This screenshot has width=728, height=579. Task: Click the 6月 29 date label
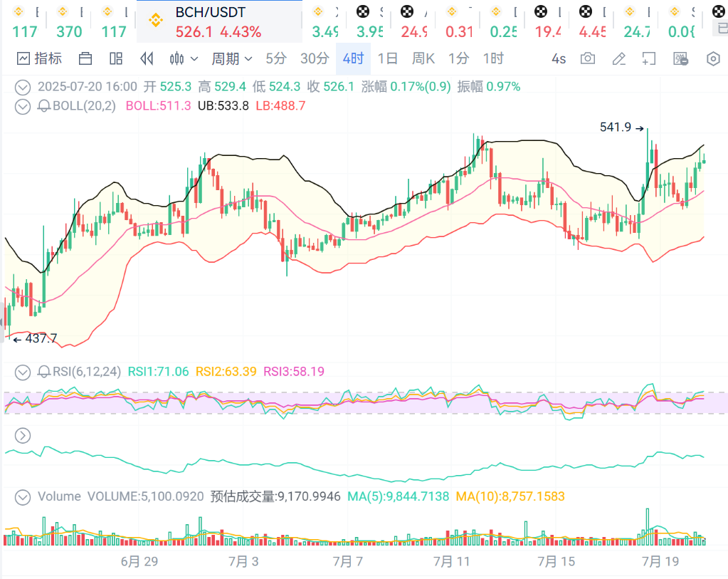tap(139, 561)
